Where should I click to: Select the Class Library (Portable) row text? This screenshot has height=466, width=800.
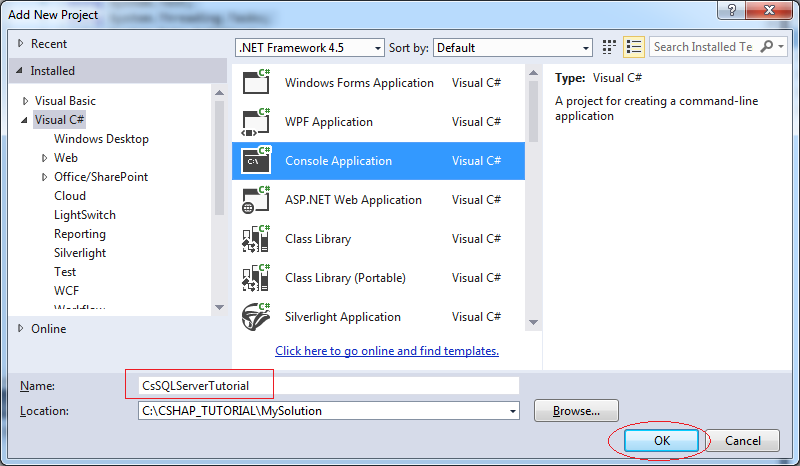[x=345, y=278]
